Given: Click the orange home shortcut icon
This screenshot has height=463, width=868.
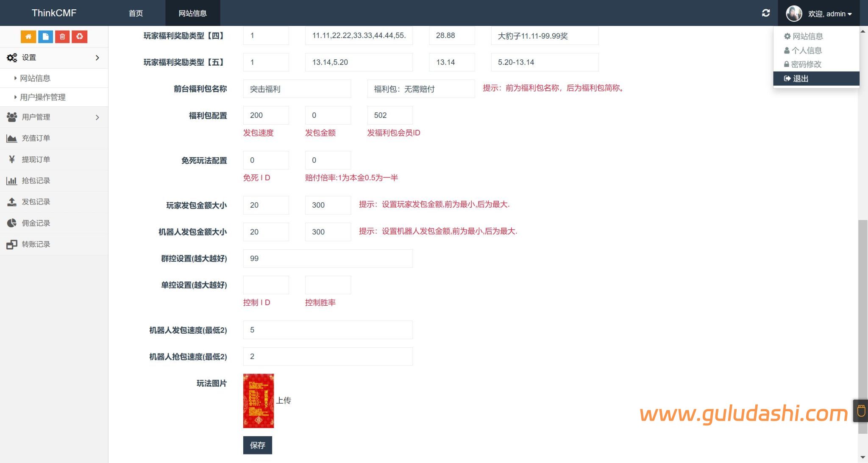Looking at the screenshot, I should click(28, 37).
